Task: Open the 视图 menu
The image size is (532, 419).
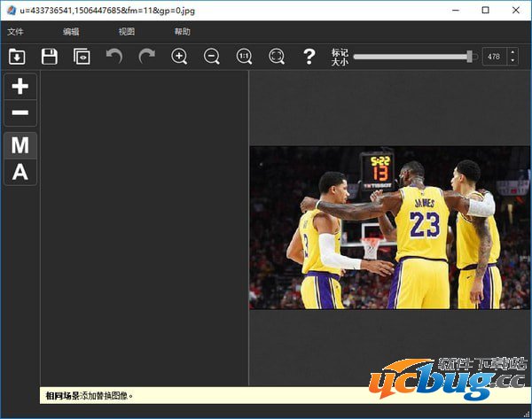Action: 127,32
